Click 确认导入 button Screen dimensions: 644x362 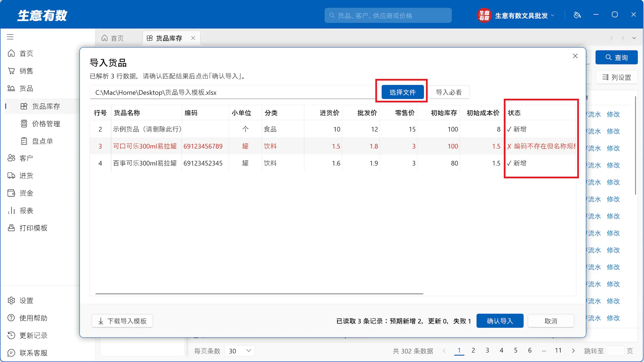pos(500,321)
